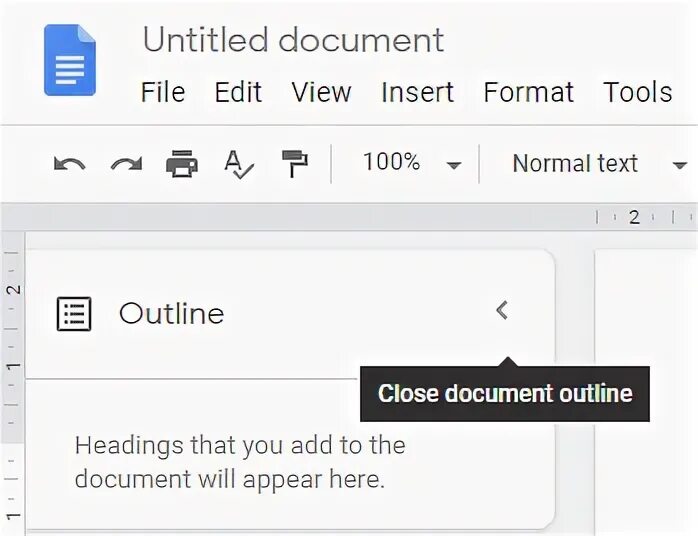
Task: Click the horizontal ruler near mark 2
Action: 634,217
